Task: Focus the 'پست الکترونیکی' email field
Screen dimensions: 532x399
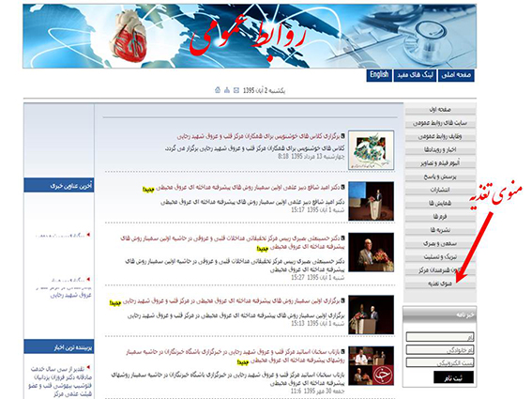Action: tap(440, 362)
